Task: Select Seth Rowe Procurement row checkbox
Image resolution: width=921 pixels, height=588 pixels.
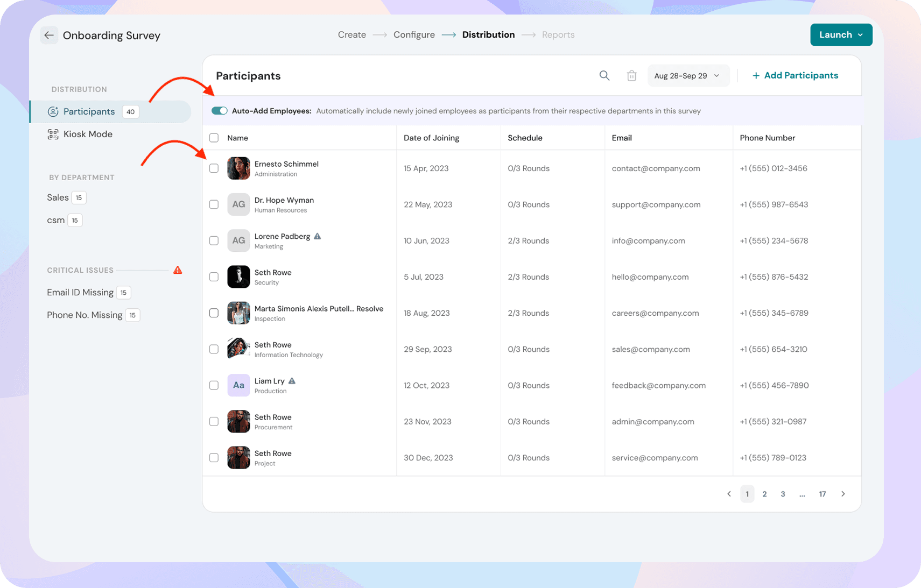Action: click(x=214, y=421)
